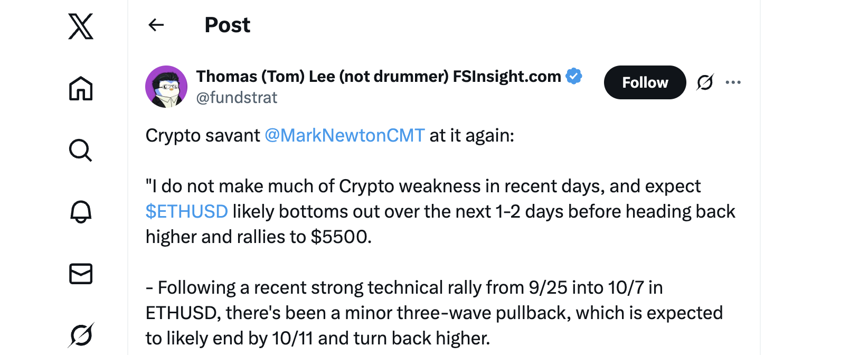Open Tom Lee's profile avatar
The image size is (868, 355).
(166, 87)
